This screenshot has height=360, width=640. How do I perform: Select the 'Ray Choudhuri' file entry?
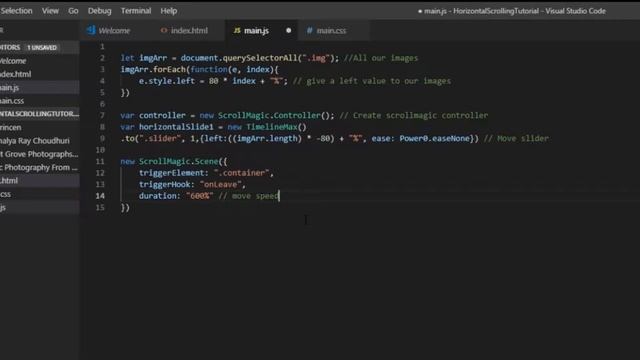(x=40, y=141)
